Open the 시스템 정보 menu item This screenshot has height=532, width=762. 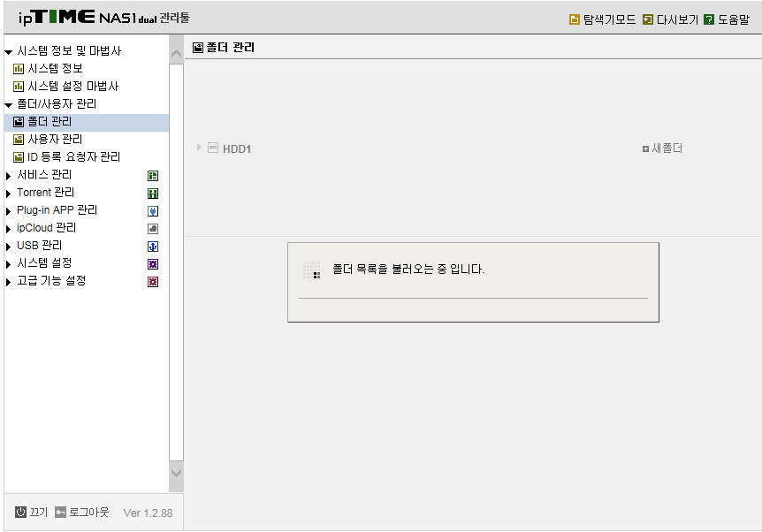point(55,69)
